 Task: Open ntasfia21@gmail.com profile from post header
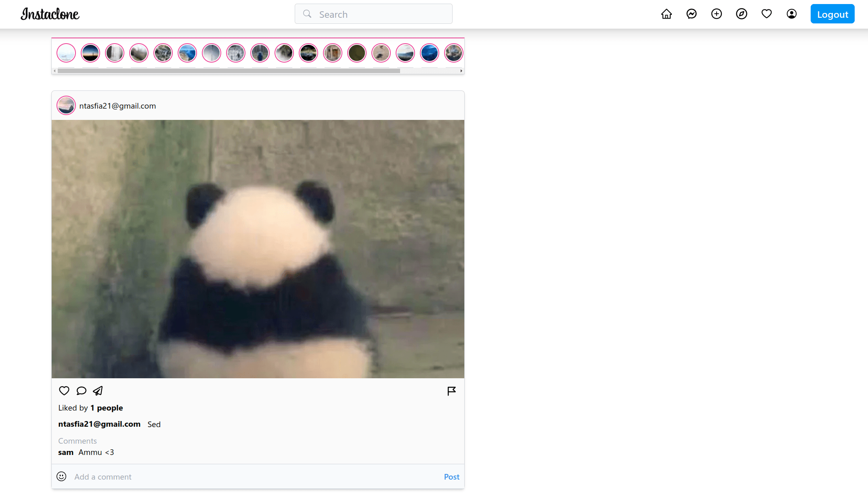click(x=117, y=106)
